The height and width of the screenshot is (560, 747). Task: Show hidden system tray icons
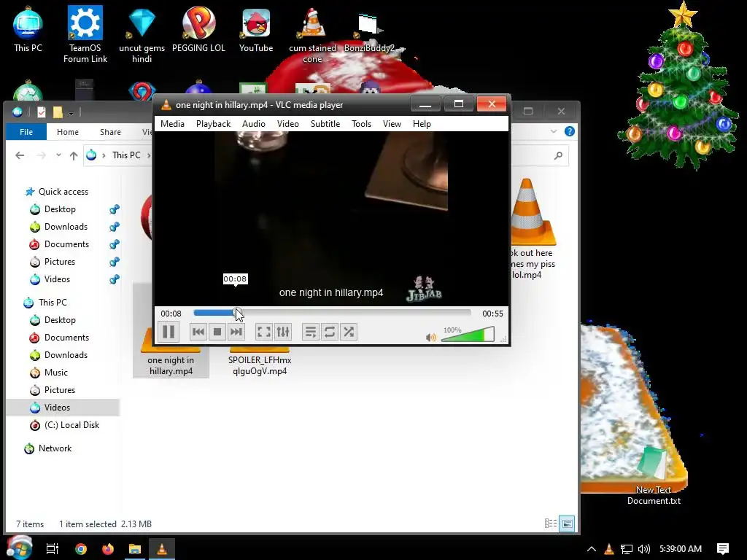[591, 548]
